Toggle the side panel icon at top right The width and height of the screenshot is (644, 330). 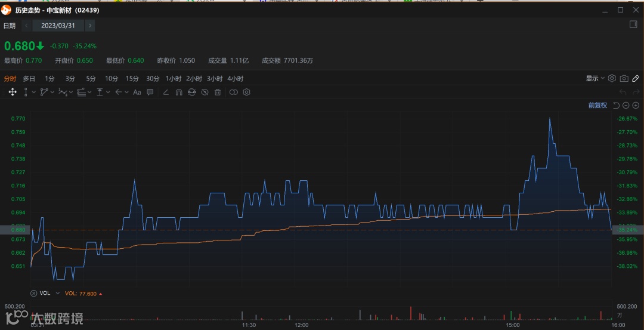633,24
